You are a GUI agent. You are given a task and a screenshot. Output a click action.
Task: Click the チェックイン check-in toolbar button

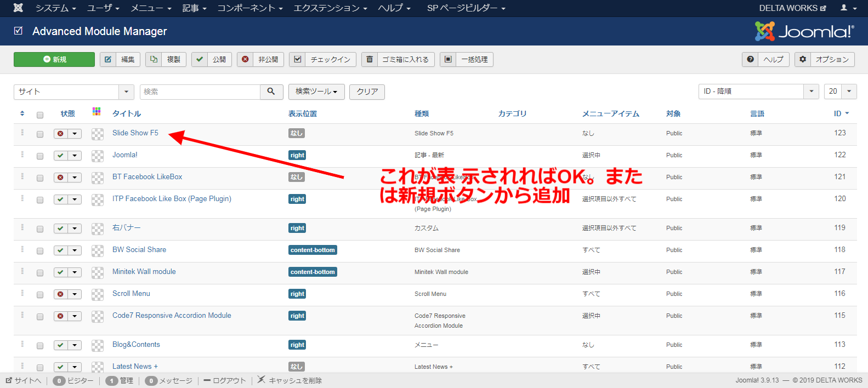(323, 59)
